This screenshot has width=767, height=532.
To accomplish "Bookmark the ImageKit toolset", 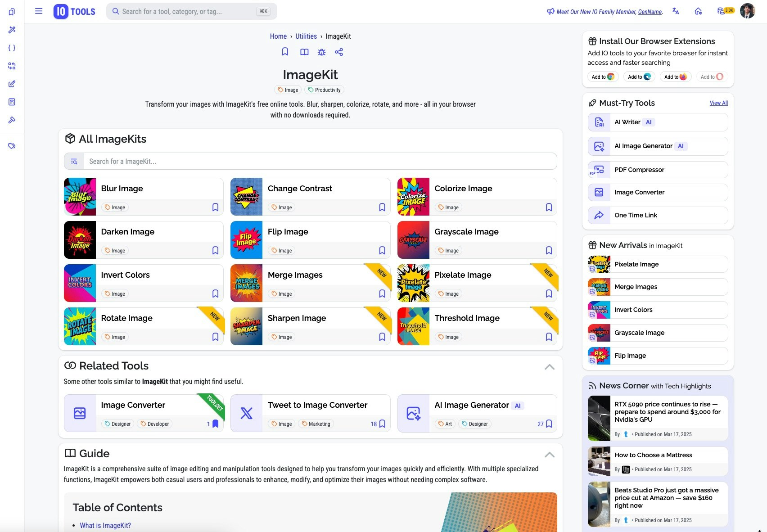I will tap(285, 52).
